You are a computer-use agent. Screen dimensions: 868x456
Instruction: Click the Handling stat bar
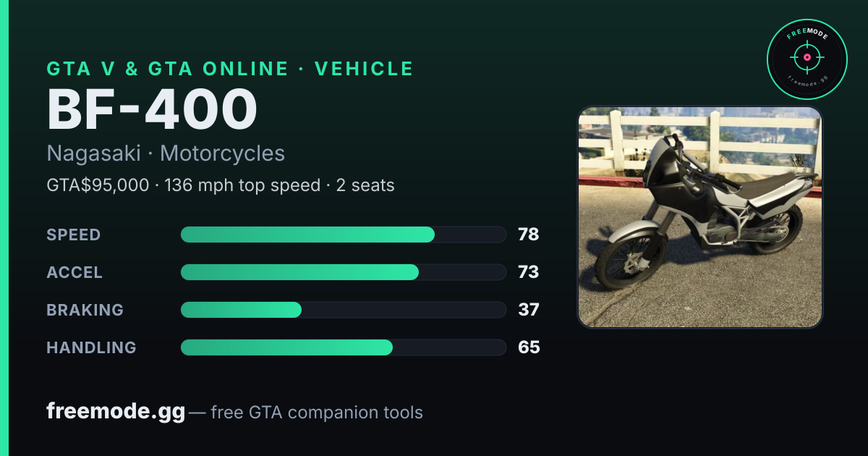(343, 347)
